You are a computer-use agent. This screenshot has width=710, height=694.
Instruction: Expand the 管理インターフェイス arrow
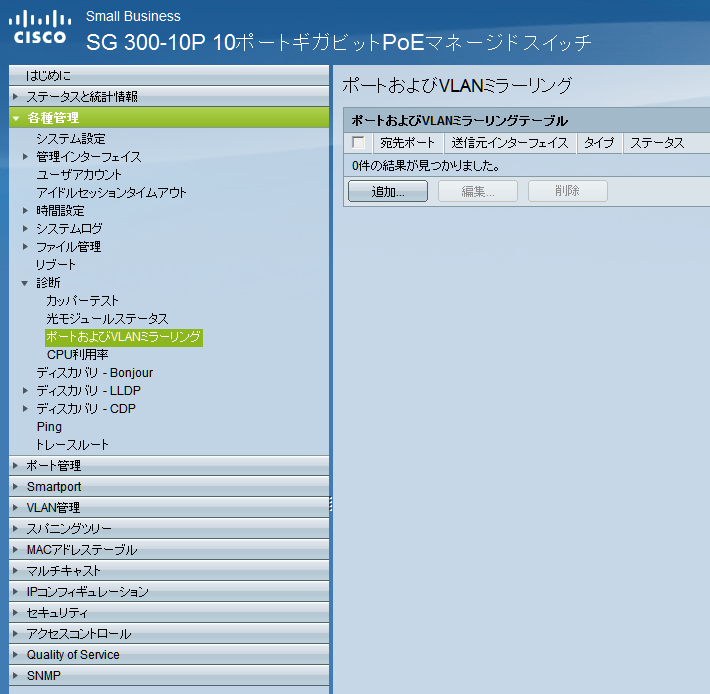(25, 157)
